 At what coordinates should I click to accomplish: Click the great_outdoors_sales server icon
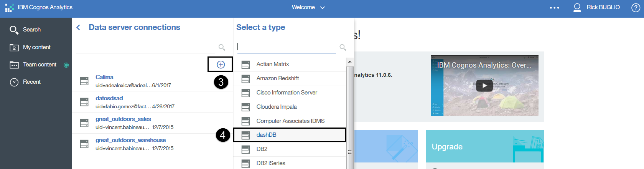[84, 123]
